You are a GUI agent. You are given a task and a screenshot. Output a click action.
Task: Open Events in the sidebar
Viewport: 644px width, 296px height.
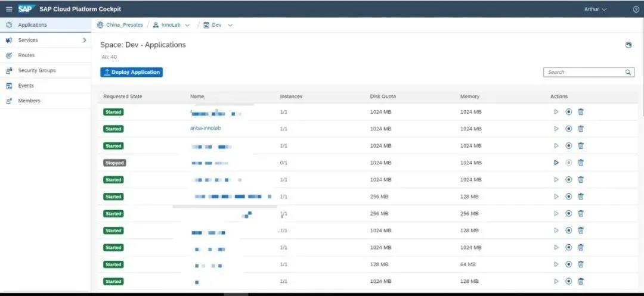(x=45, y=86)
